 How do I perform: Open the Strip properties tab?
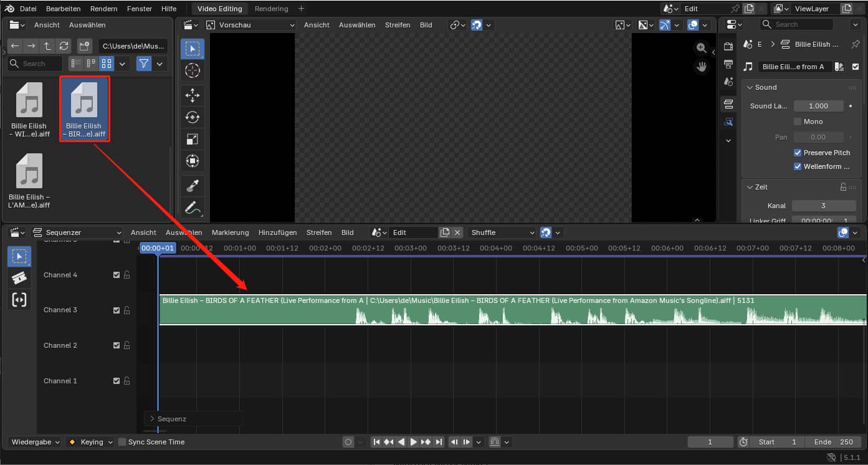click(x=728, y=103)
